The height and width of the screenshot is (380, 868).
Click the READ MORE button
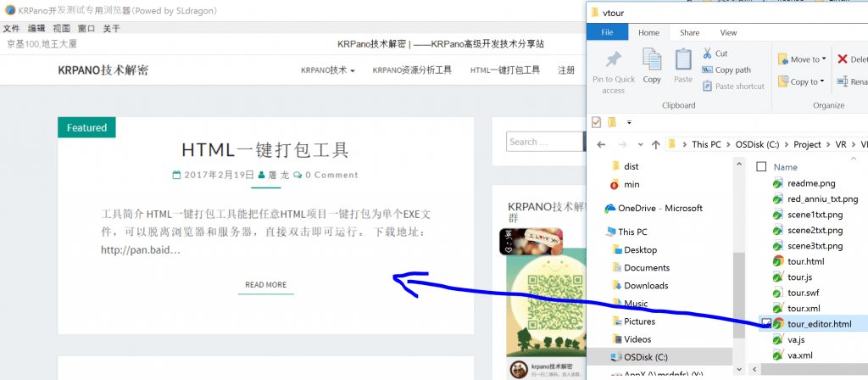(x=265, y=285)
